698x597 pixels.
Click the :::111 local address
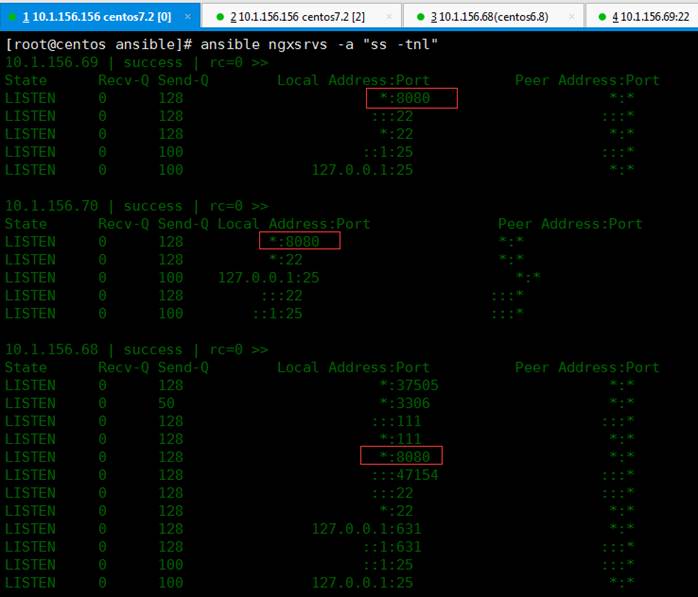pyautogui.click(x=397, y=421)
